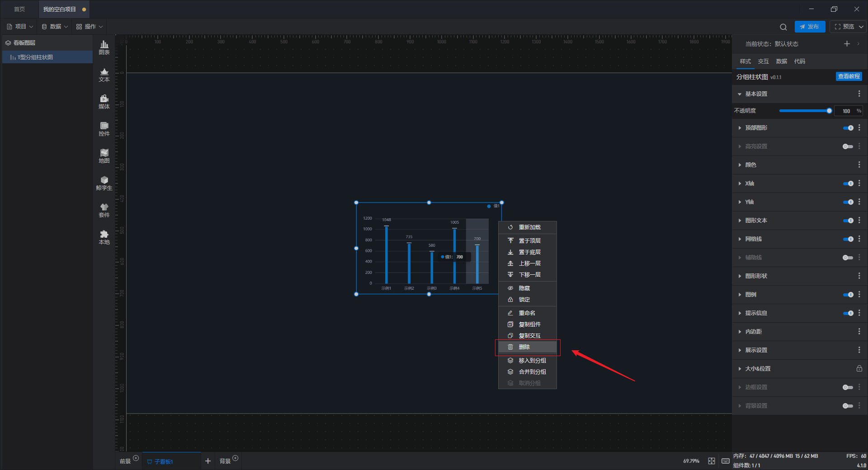
Task: Toggle the X轴 switch
Action: [x=848, y=183]
